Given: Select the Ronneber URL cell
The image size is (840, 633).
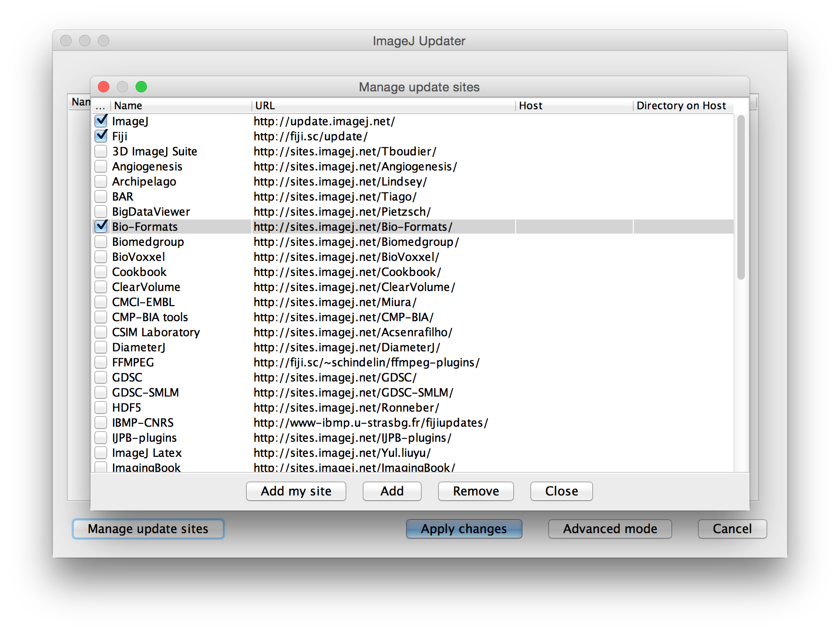Looking at the screenshot, I should [x=383, y=407].
